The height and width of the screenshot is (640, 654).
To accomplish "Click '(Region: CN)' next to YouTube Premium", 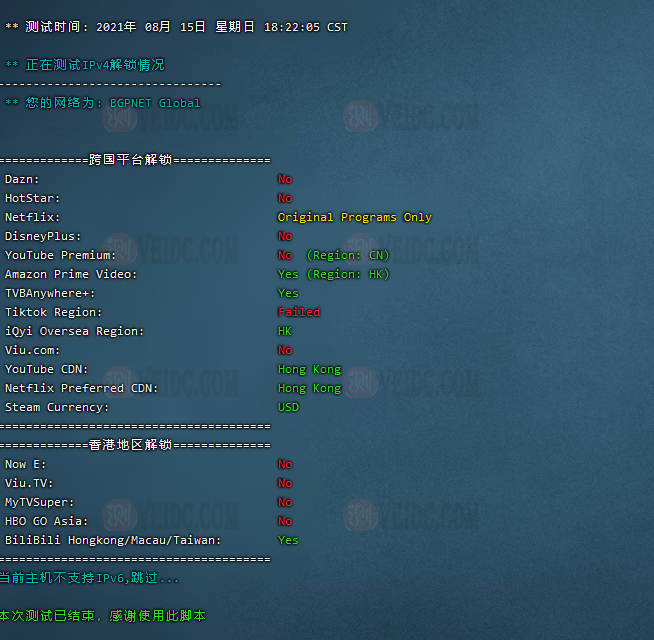I will 348,255.
